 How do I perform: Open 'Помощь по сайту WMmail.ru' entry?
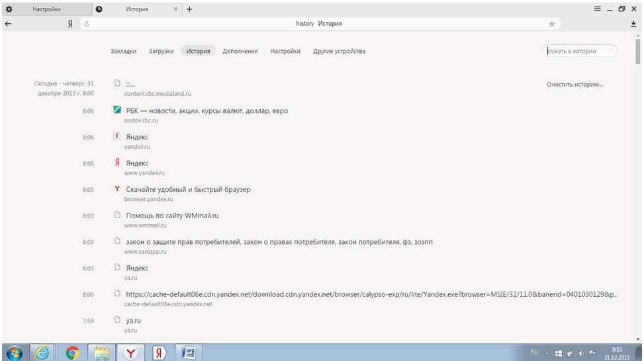coord(172,216)
